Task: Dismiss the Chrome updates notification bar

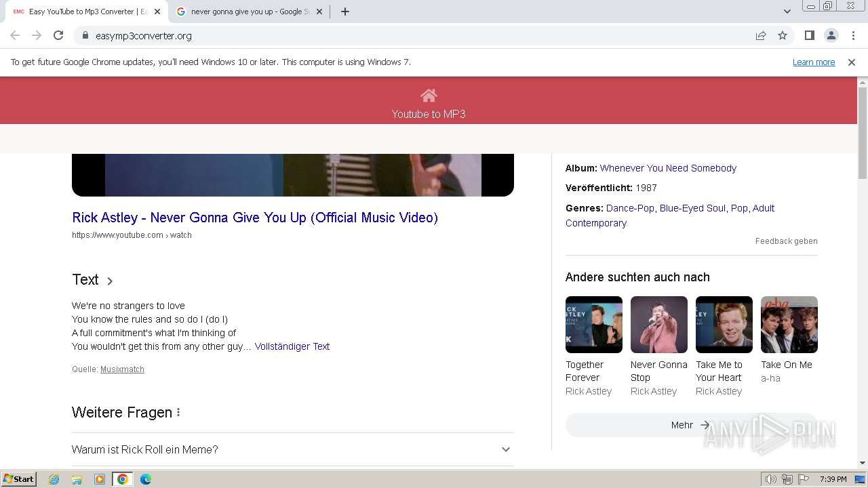Action: click(x=852, y=62)
